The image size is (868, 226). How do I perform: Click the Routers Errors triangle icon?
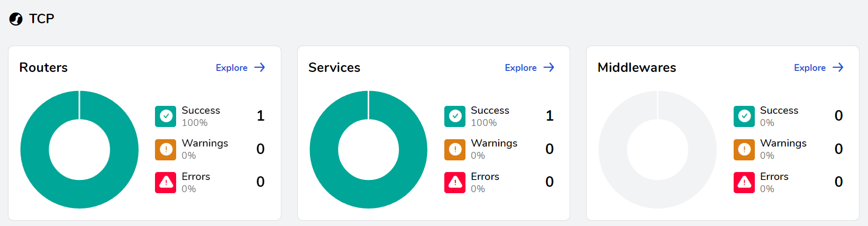coord(166,183)
